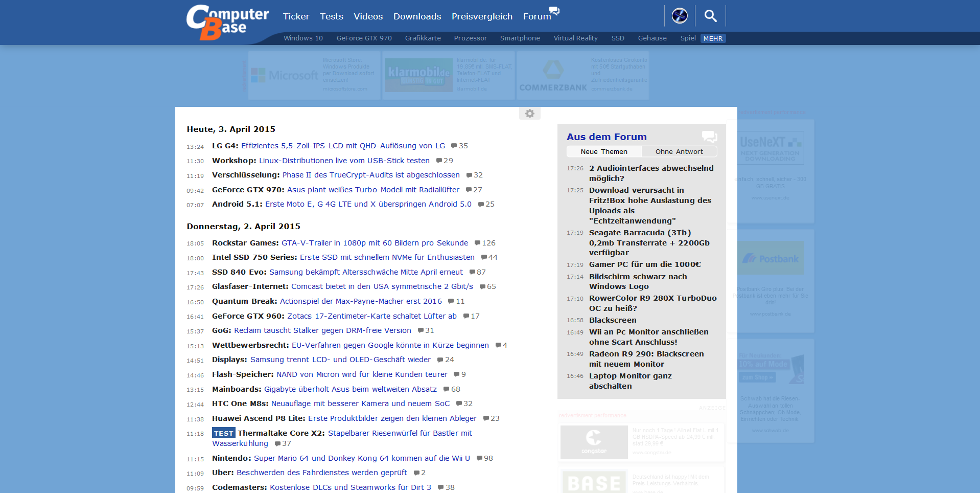Click the round disc icon beside search
The width and height of the screenshot is (980, 493).
[x=680, y=16]
